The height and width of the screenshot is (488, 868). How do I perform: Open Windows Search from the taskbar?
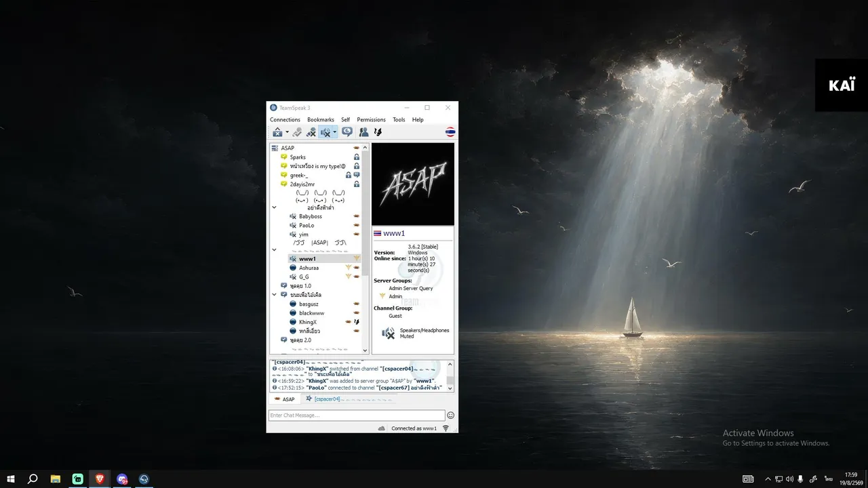point(33,479)
